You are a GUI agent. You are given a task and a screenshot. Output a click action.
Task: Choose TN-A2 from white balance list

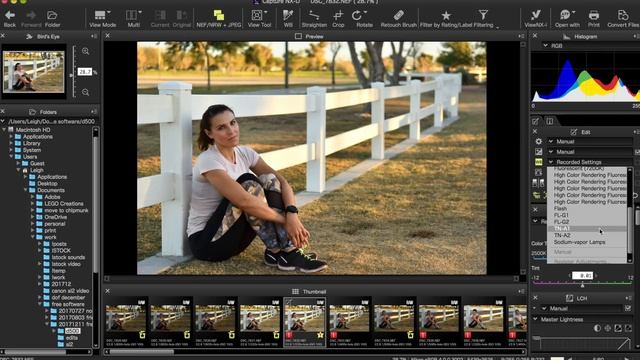(x=562, y=235)
